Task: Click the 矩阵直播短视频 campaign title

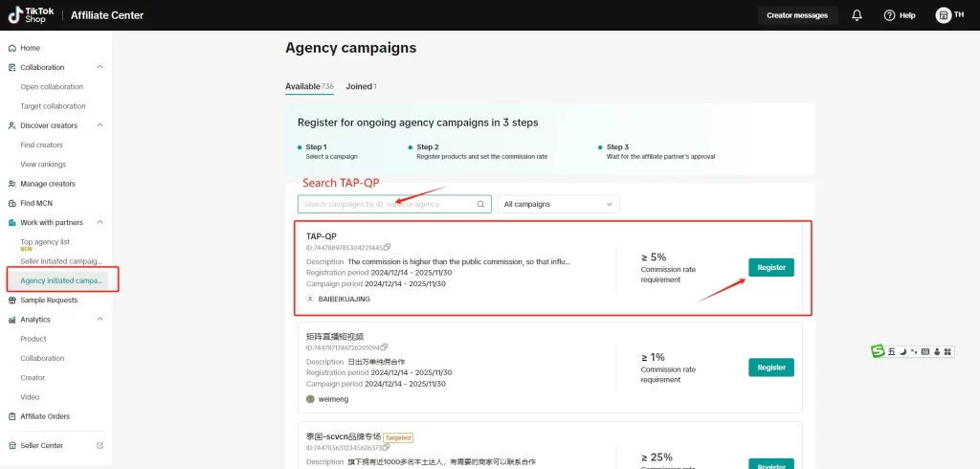Action: [335, 336]
